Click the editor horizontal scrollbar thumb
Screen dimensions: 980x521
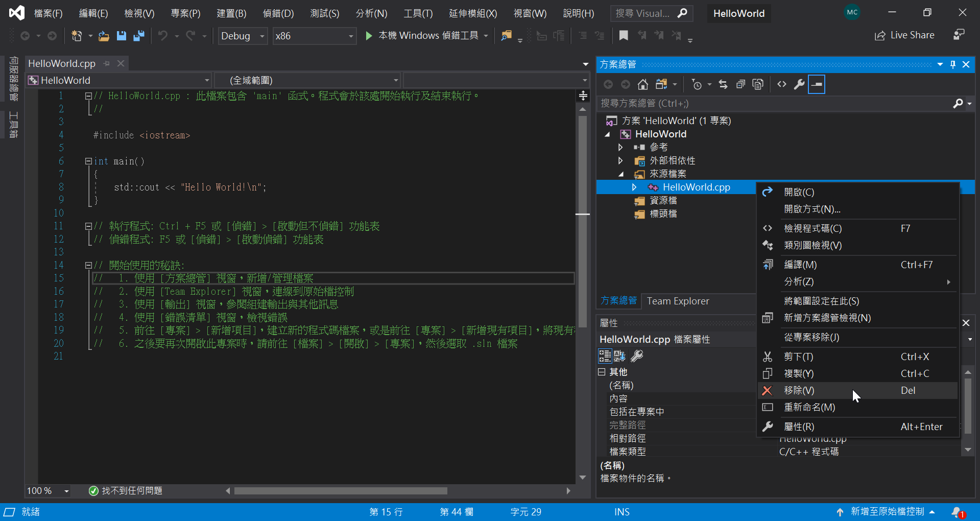tap(341, 491)
